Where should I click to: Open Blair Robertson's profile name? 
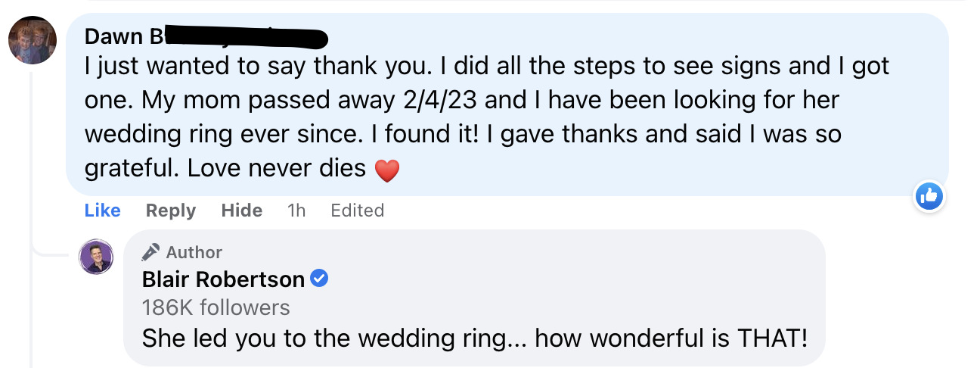click(223, 279)
